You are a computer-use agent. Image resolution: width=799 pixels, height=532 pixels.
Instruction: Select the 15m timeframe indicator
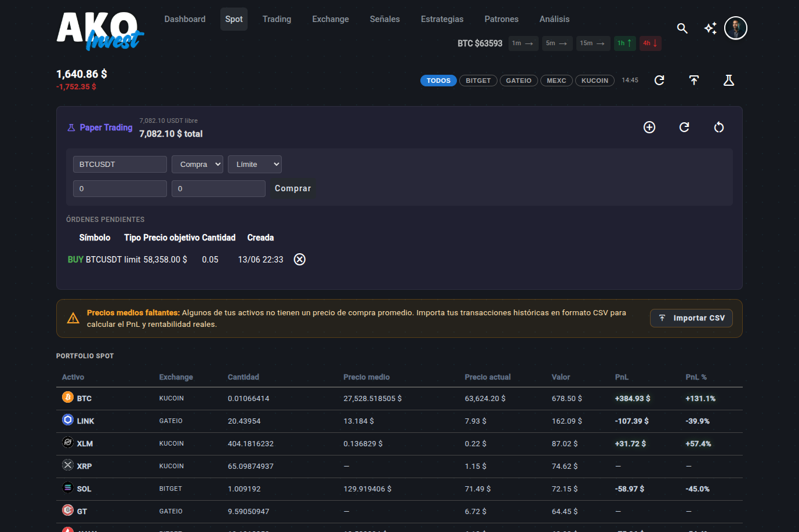(x=593, y=43)
